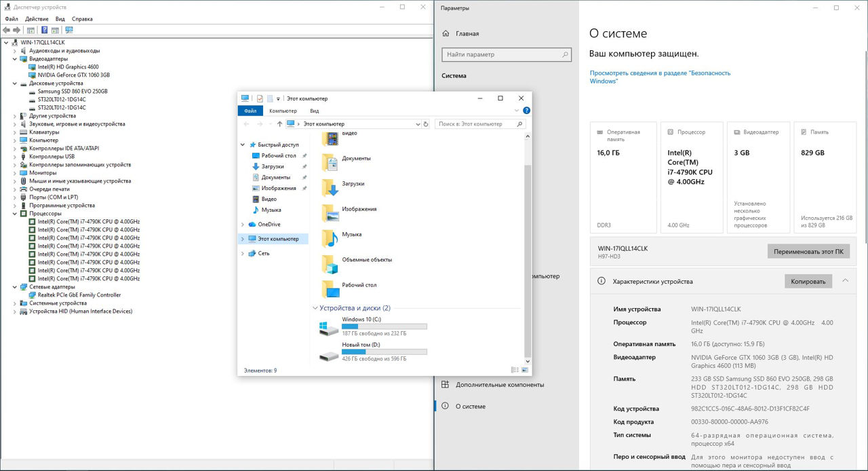Click the Explorer help question mark icon
868x471 pixels.
pos(526,111)
